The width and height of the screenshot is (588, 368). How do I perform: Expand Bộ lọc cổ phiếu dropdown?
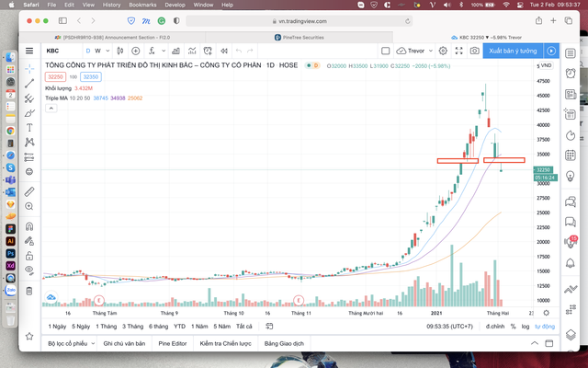point(93,343)
